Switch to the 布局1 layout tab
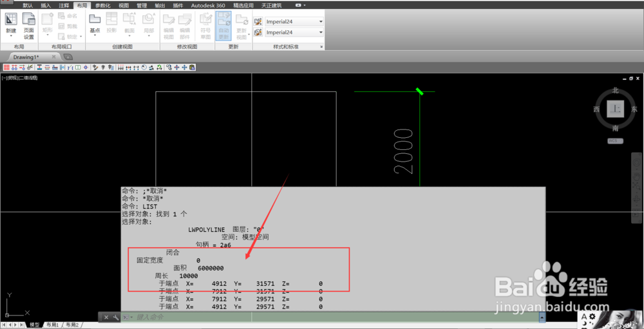 pyautogui.click(x=52, y=324)
